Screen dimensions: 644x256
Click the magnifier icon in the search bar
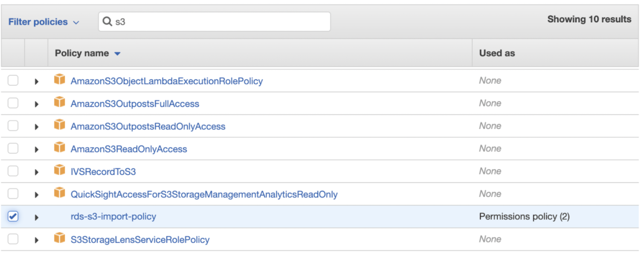click(x=107, y=21)
